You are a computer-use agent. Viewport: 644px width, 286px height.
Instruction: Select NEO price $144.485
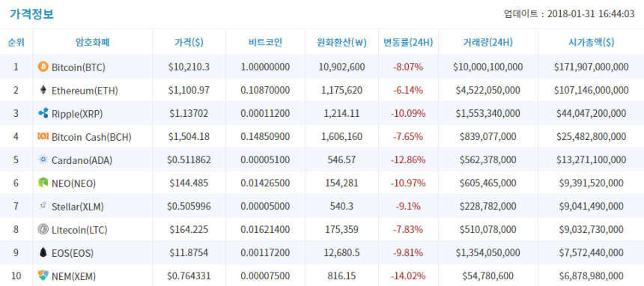[x=189, y=183]
